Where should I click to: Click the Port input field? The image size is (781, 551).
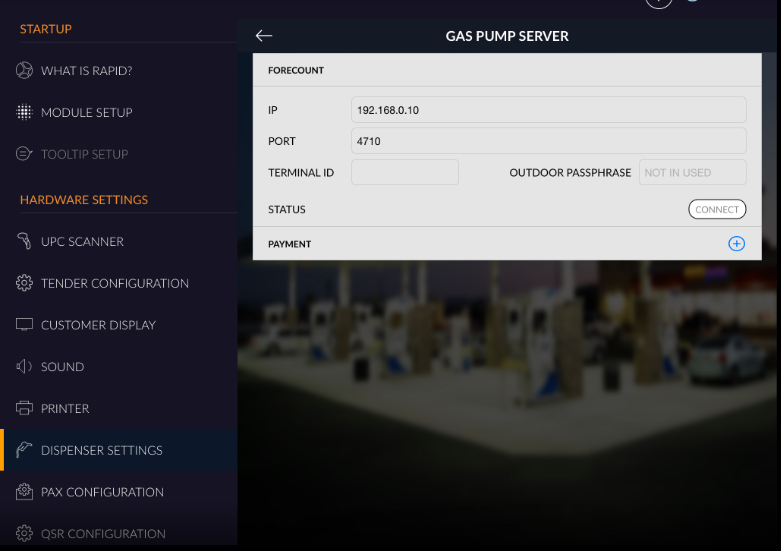tap(548, 141)
